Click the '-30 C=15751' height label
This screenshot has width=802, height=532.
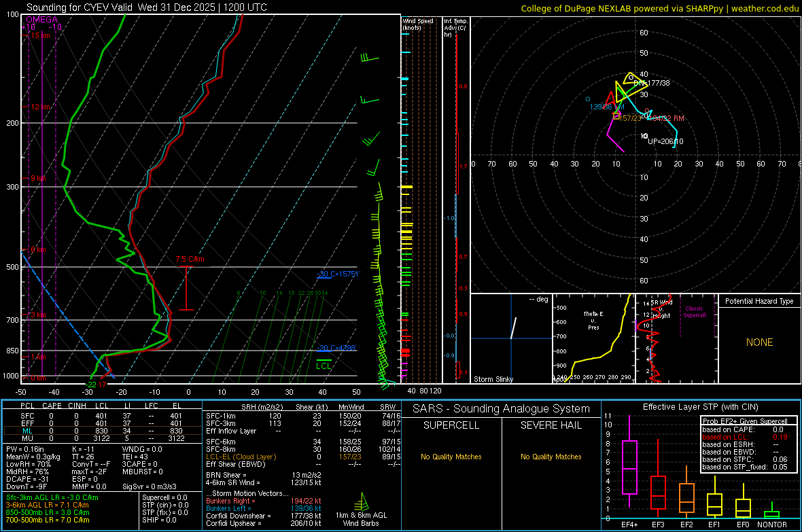click(338, 274)
